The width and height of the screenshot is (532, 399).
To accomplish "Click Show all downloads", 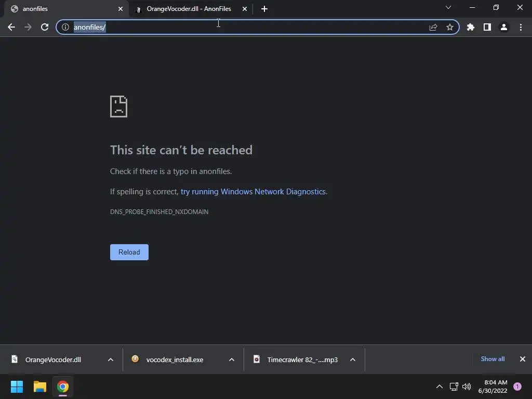I will coord(493,359).
